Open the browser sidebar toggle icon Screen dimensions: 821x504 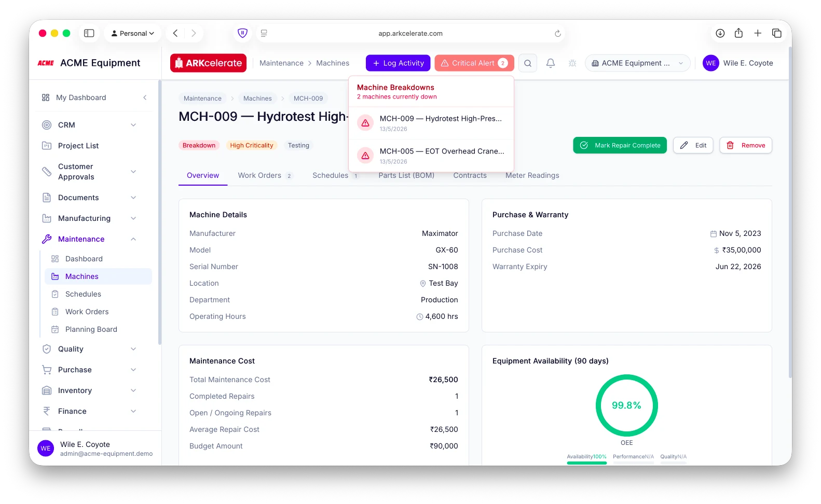89,33
